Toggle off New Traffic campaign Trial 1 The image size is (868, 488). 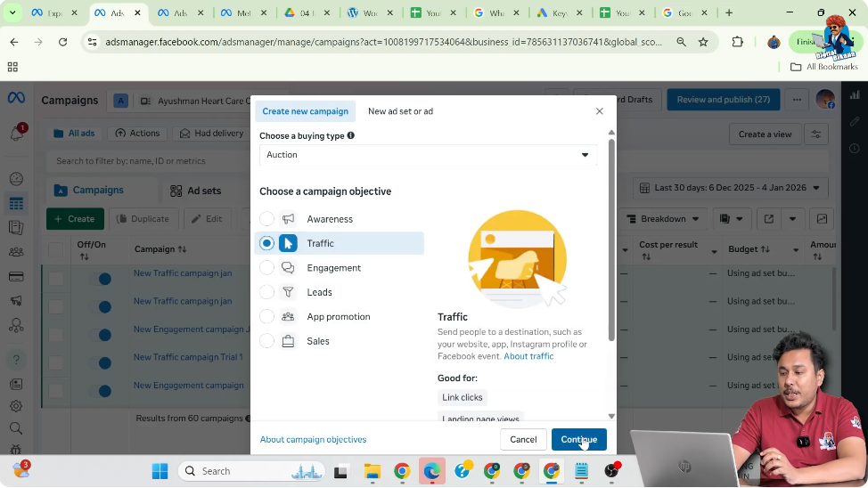tap(102, 363)
